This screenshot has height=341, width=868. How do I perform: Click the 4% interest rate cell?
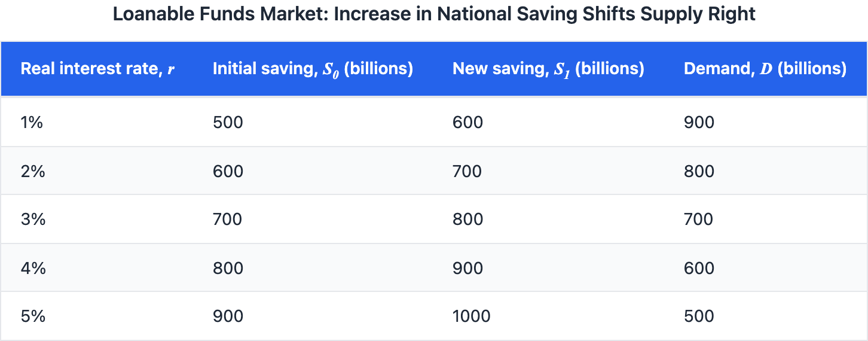33,268
